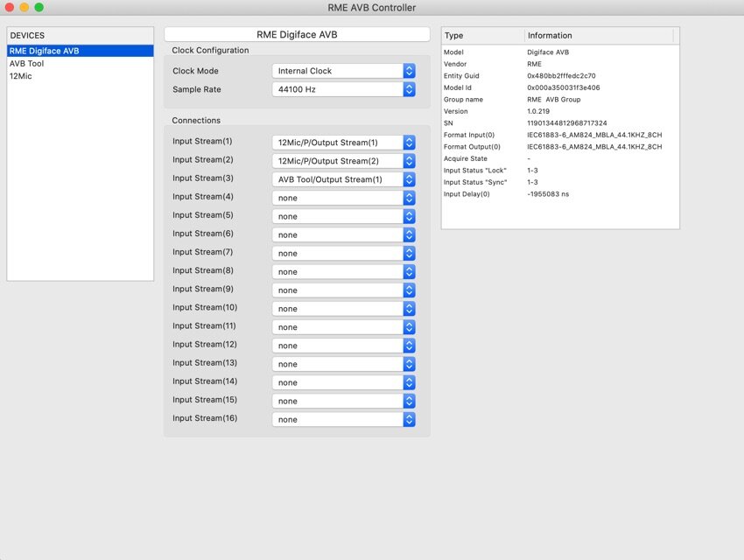The height and width of the screenshot is (560, 744).
Task: Select 12Mic device in list
Action: click(x=81, y=76)
